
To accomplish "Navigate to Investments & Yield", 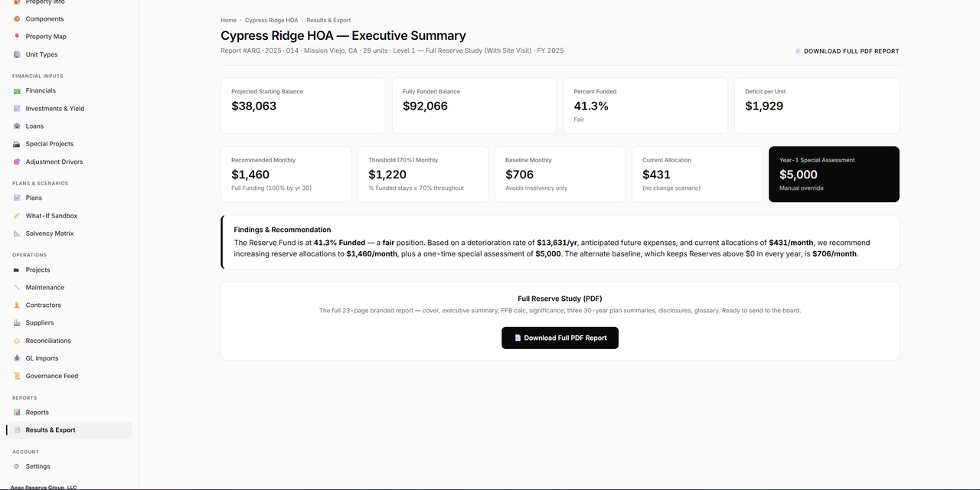I will [69, 108].
